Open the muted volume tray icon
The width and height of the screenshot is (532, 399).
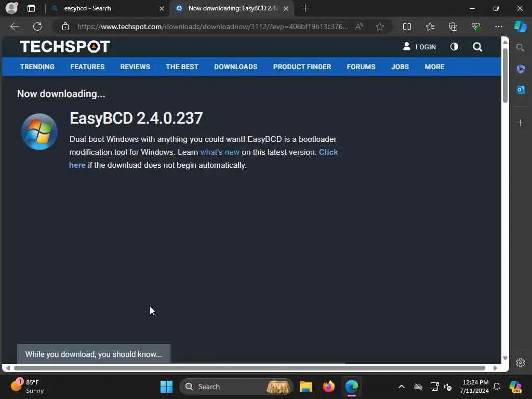(448, 387)
